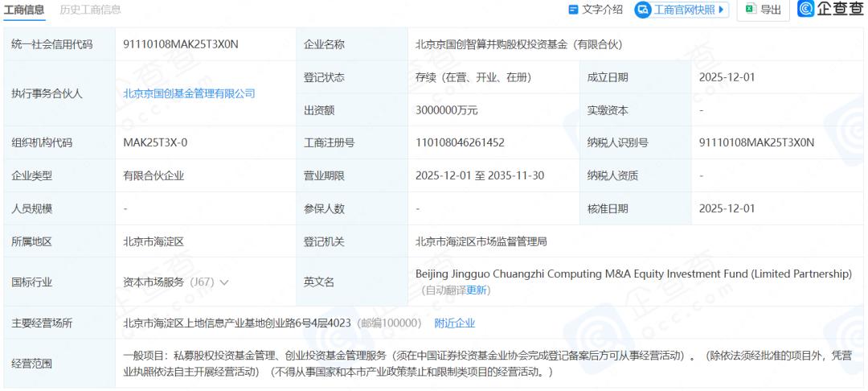868x391 pixels.
Task: Click the postal code (邮编100000)
Action: 389,323
